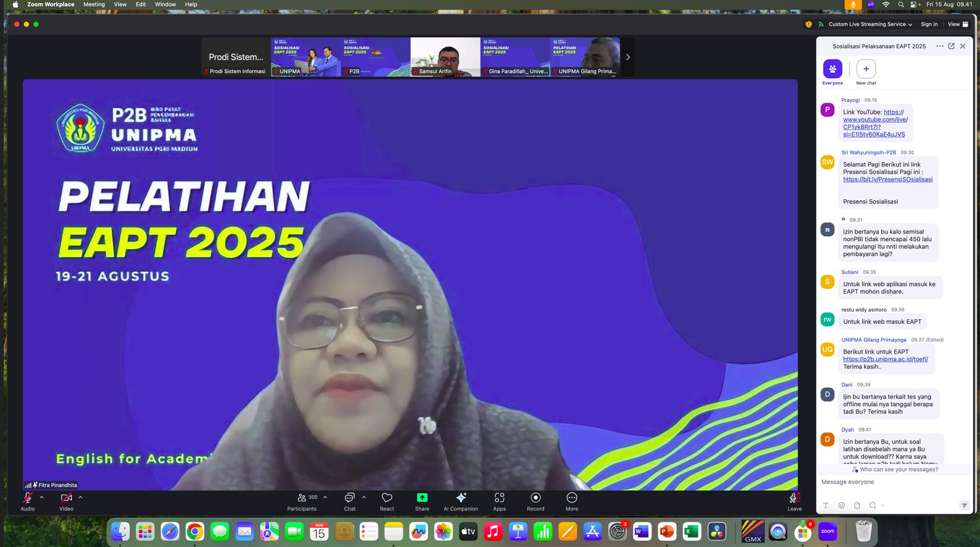Unmute the microphone with the Audio button
Screen dimensions: 980x547
pyautogui.click(x=27, y=498)
